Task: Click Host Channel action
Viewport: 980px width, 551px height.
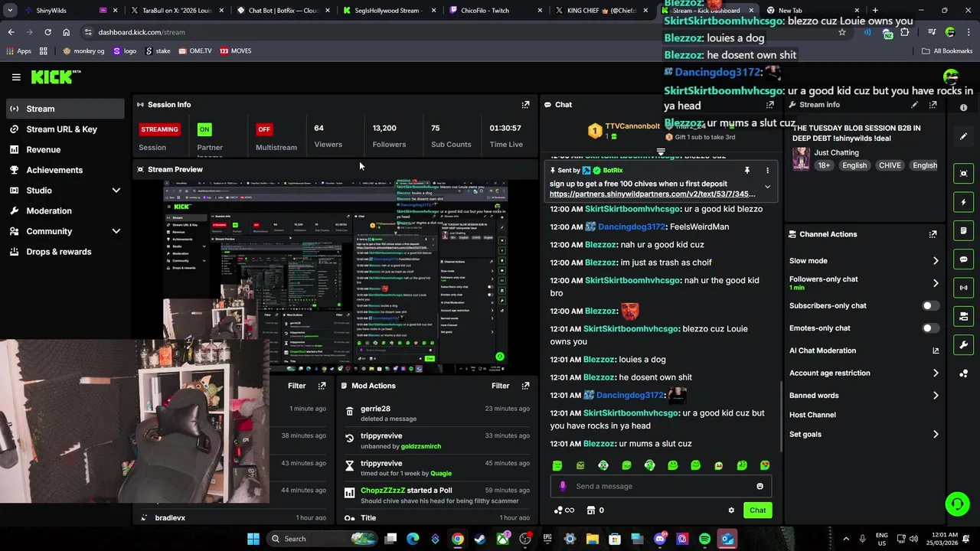Action: (x=812, y=415)
